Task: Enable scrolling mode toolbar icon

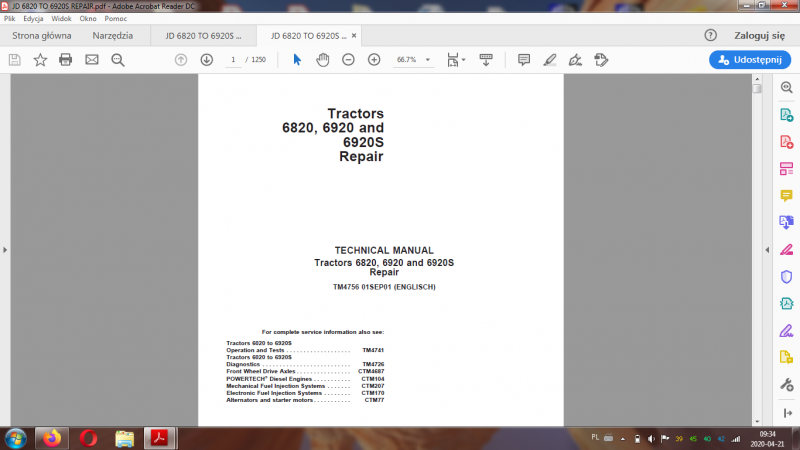Action: pos(486,60)
